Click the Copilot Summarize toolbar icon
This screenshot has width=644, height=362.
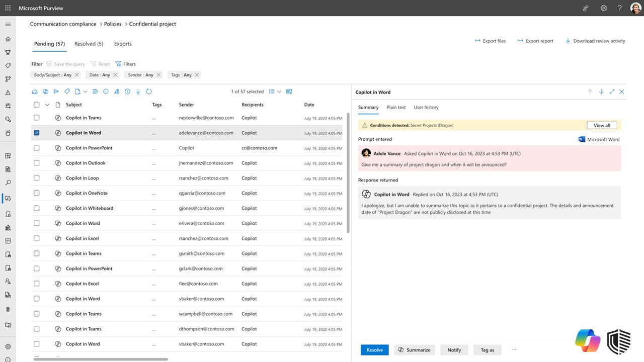[x=45, y=92]
